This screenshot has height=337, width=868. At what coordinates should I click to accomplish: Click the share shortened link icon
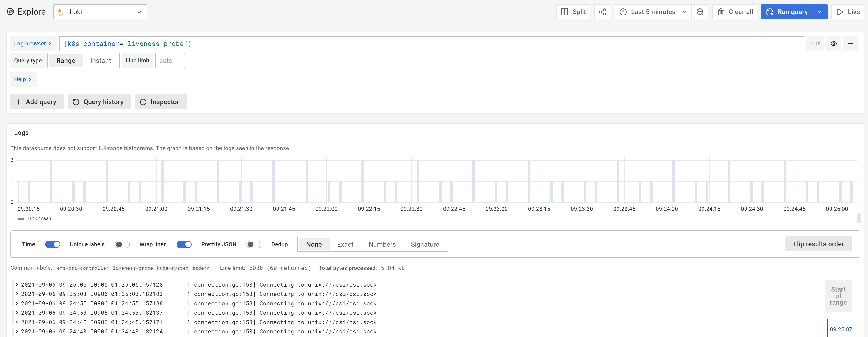pyautogui.click(x=603, y=12)
